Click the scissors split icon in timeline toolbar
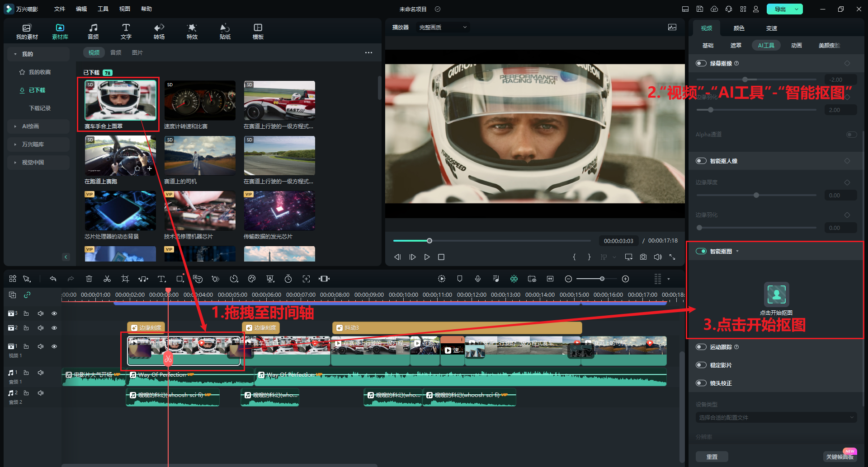Viewport: 868px width, 467px height. tap(107, 279)
